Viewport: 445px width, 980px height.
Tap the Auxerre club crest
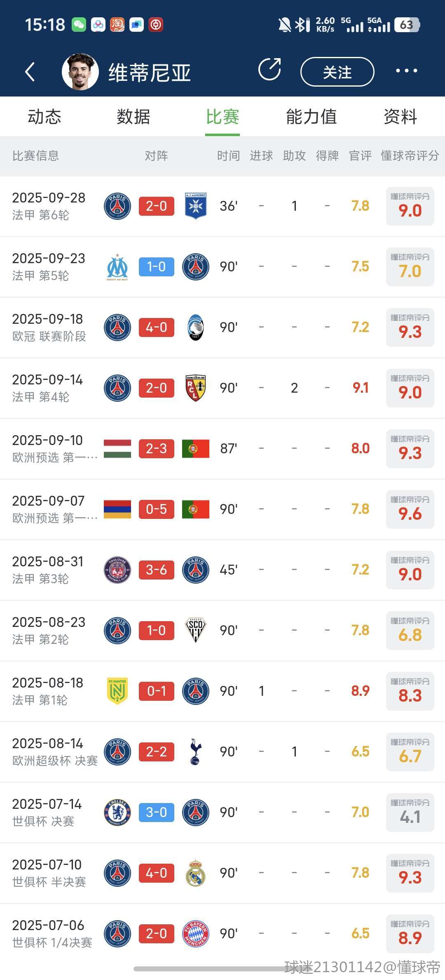[196, 206]
